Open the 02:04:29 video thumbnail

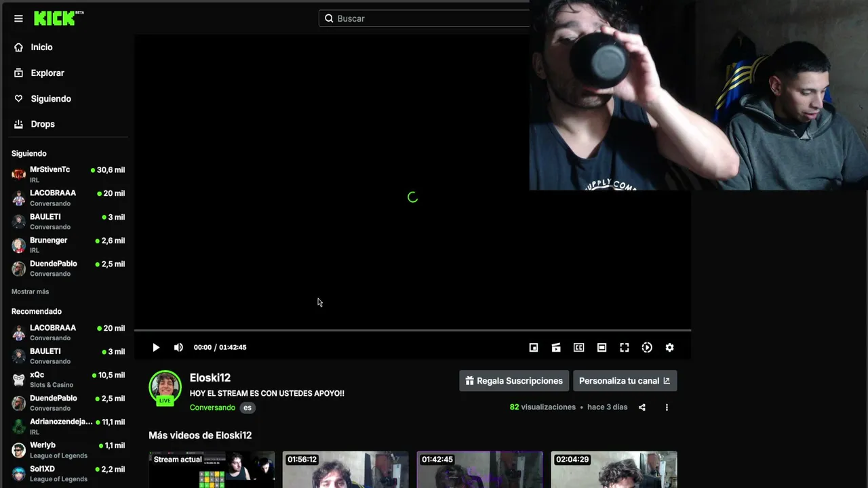click(x=614, y=470)
